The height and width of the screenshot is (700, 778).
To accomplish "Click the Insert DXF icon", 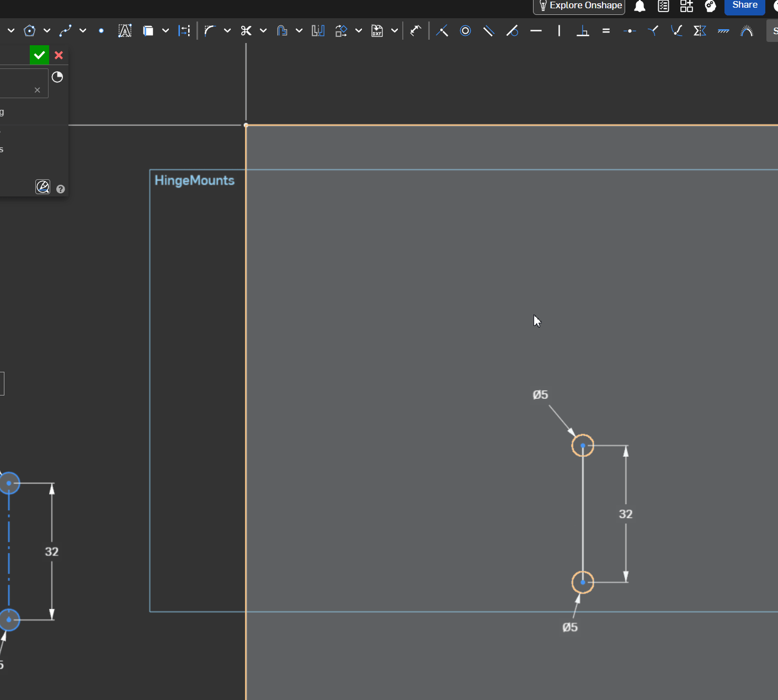I will pyautogui.click(x=377, y=31).
